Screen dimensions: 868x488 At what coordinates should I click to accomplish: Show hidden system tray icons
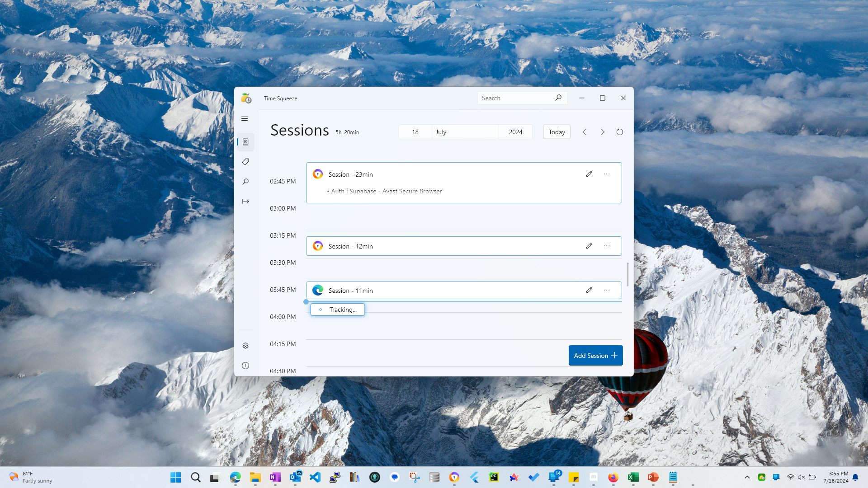coord(747,477)
